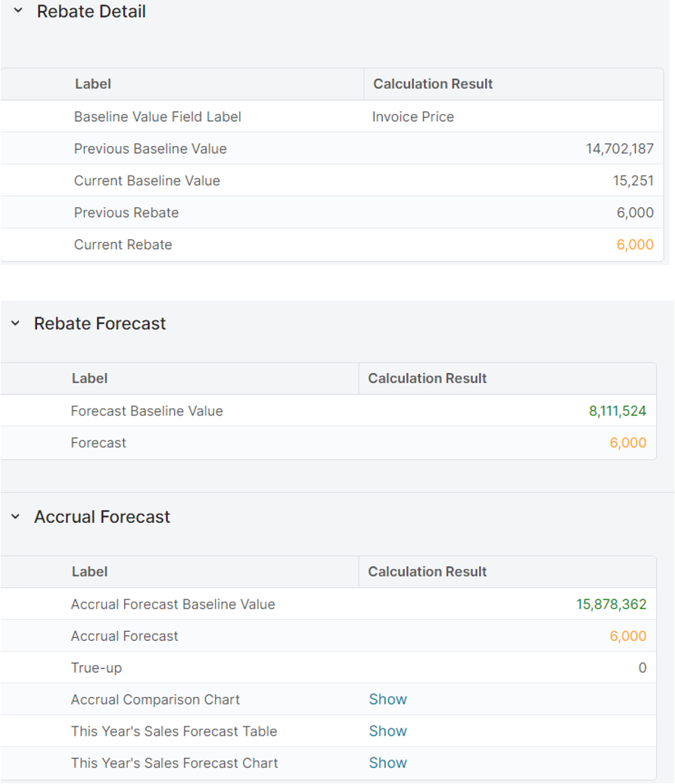
Task: Click the True-up value of 0
Action: [642, 667]
